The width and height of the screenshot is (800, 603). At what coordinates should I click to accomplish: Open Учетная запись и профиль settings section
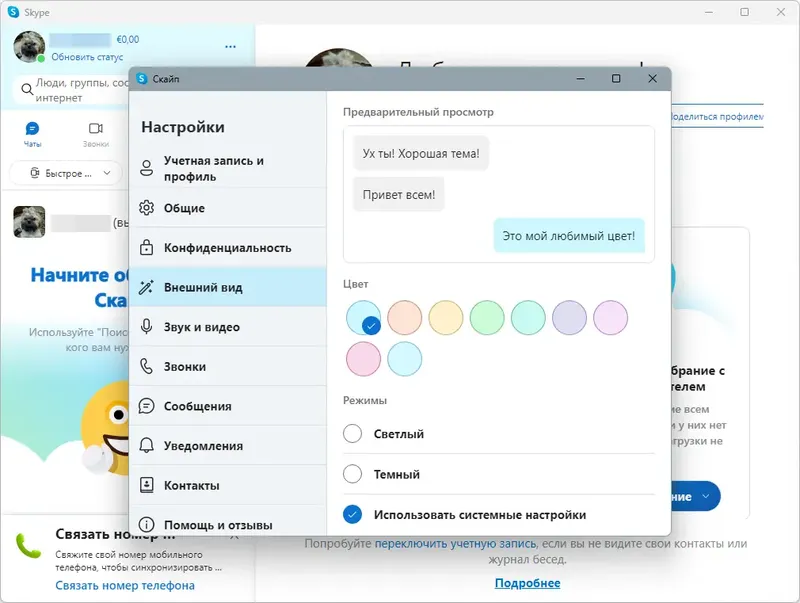(x=228, y=168)
